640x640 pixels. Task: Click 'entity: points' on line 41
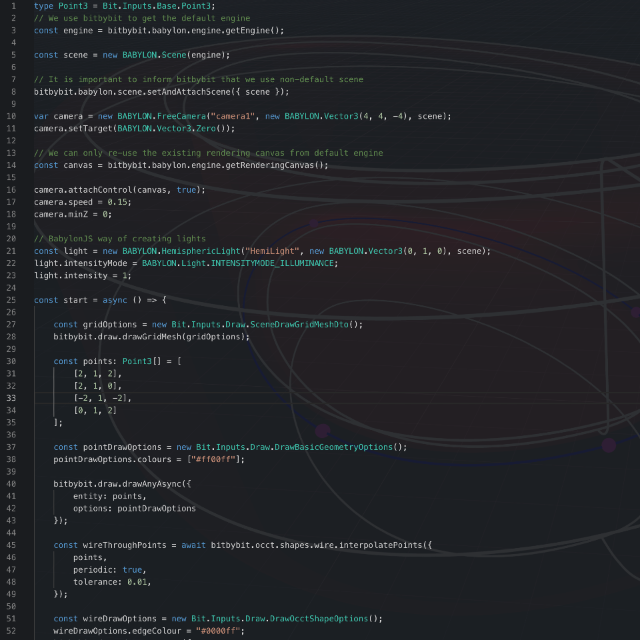(107, 496)
